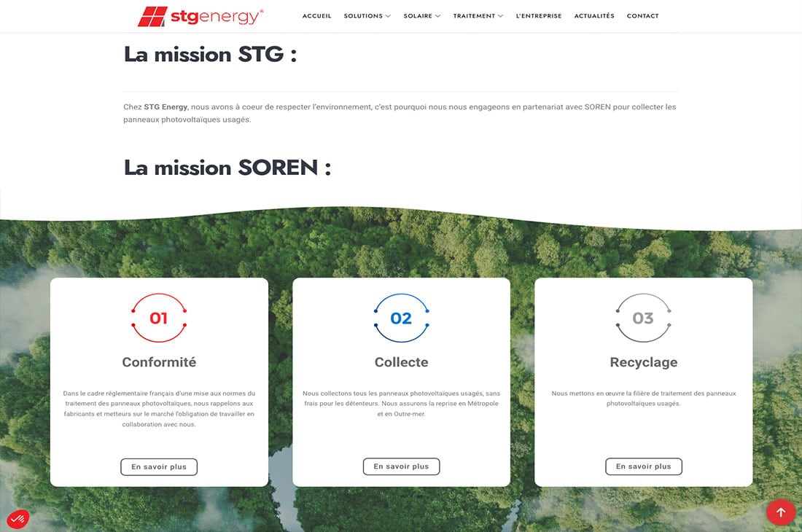802x532 pixels.
Task: Click En savoir plus under Recyclage
Action: tap(644, 466)
